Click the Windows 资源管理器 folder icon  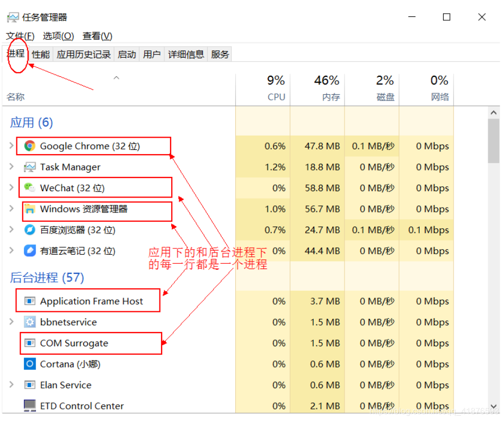point(30,209)
